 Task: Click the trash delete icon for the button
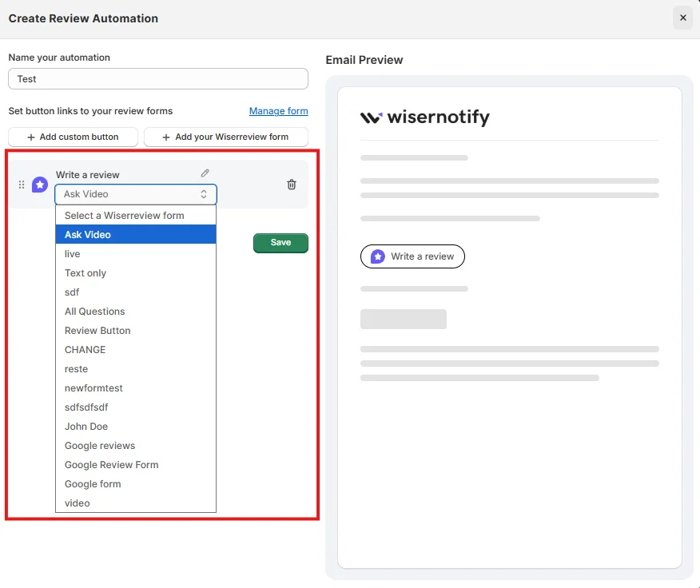tap(292, 185)
